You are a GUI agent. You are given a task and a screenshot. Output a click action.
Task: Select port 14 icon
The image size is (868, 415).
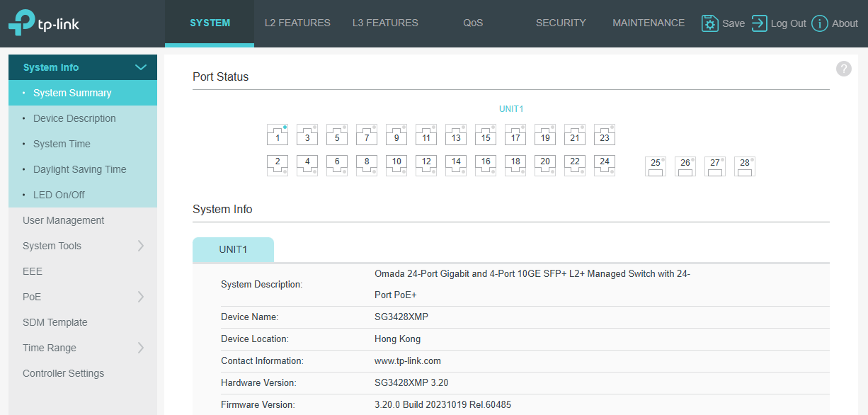[x=456, y=165]
